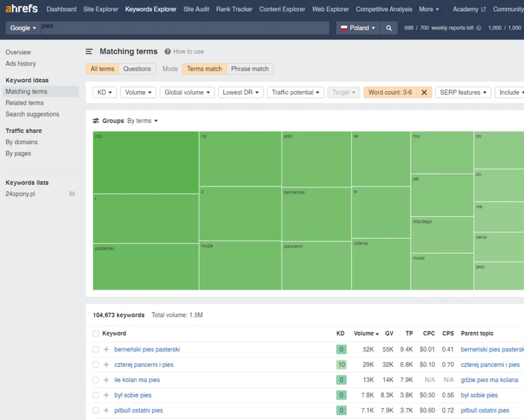
Task: Click the dlaczego treemap block
Action: point(442,235)
